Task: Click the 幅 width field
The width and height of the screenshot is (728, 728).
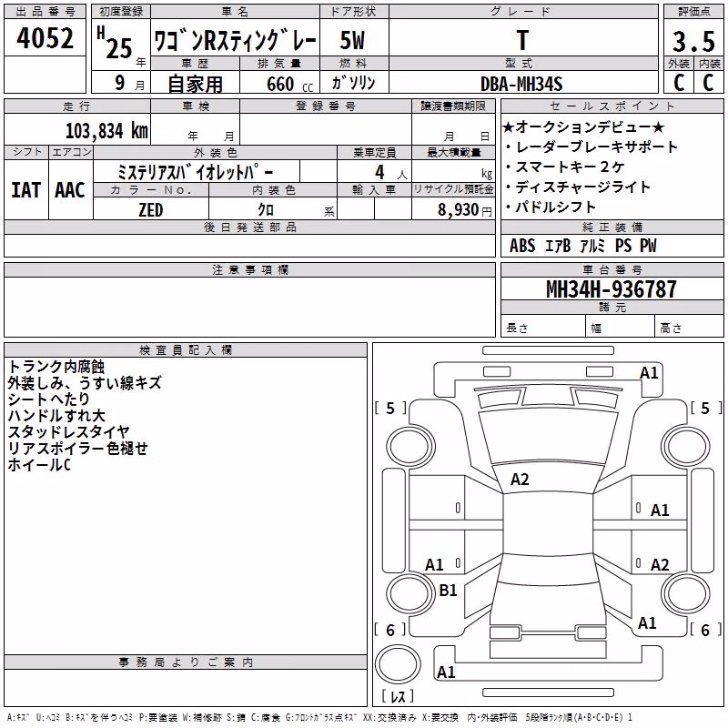Action: pos(621,326)
